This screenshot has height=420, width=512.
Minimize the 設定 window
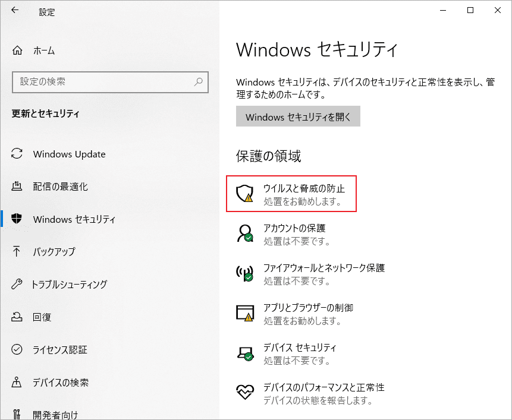(x=443, y=10)
